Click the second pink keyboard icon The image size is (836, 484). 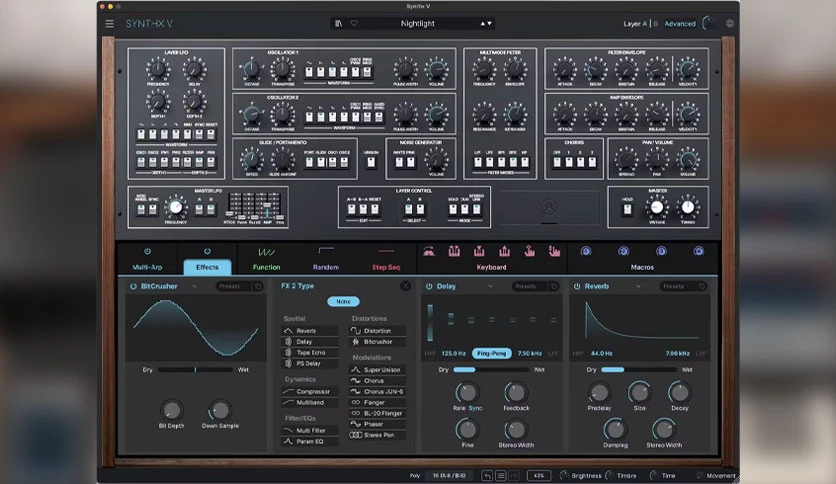pyautogui.click(x=454, y=251)
